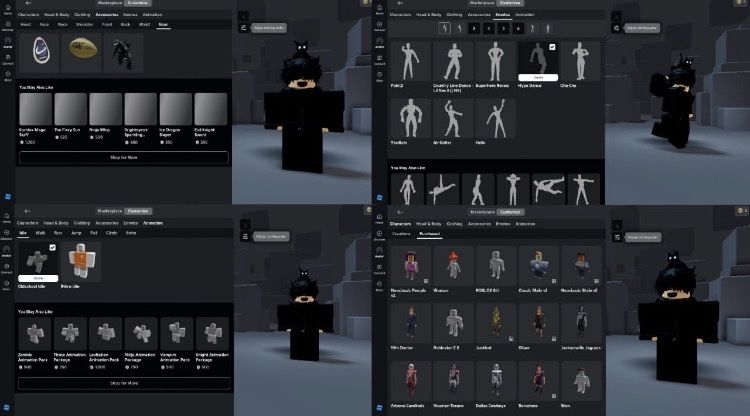Go back using arrow in Emotes panel
This screenshot has width=750, height=416.
pos(400,3)
